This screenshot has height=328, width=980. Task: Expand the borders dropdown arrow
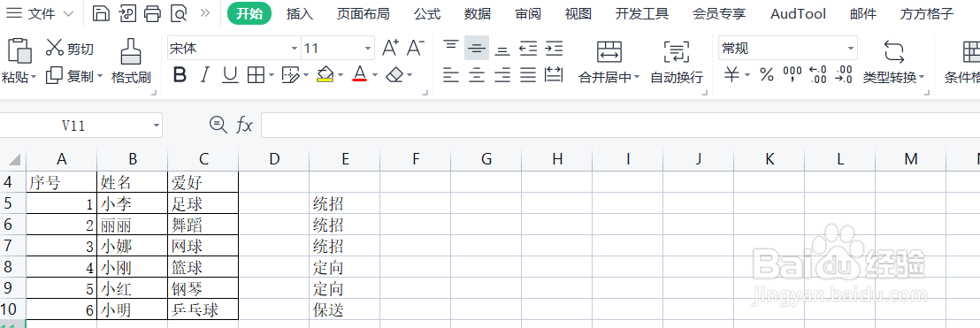pos(272,76)
